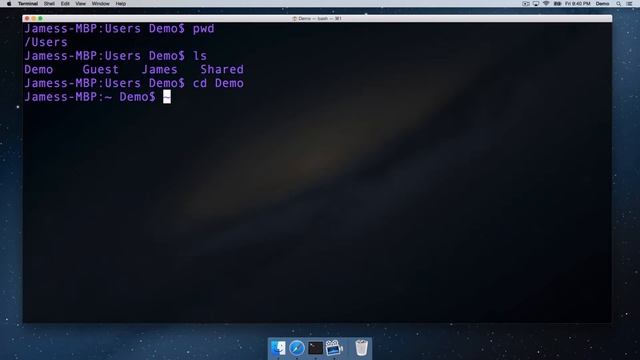
Task: Click the 'pwd' command text
Action: tap(203, 29)
